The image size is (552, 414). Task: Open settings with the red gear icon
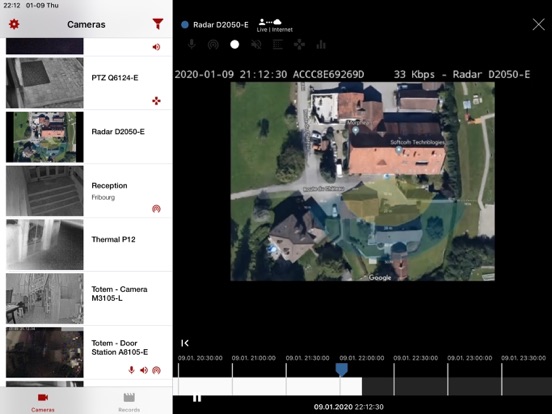(x=14, y=24)
